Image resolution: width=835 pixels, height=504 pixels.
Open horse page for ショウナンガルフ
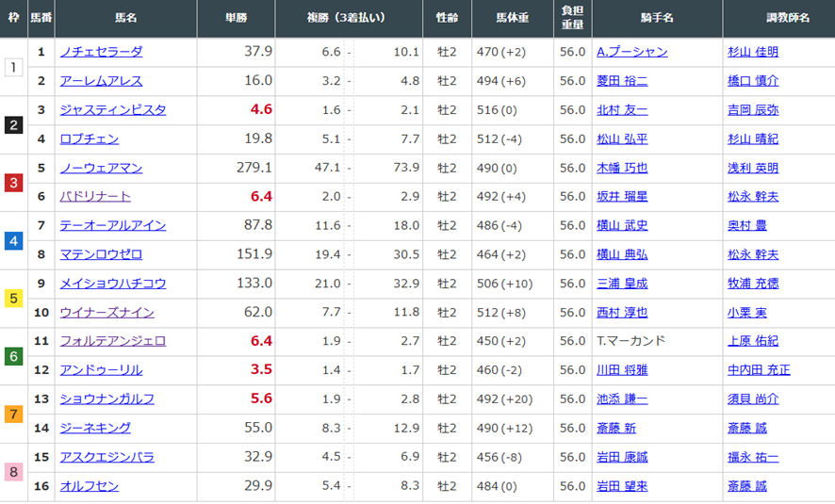pos(107,398)
